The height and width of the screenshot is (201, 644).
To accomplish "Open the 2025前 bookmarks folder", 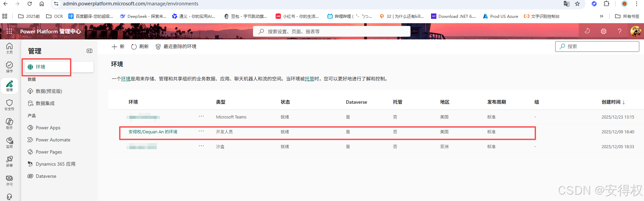I will pyautogui.click(x=29, y=16).
